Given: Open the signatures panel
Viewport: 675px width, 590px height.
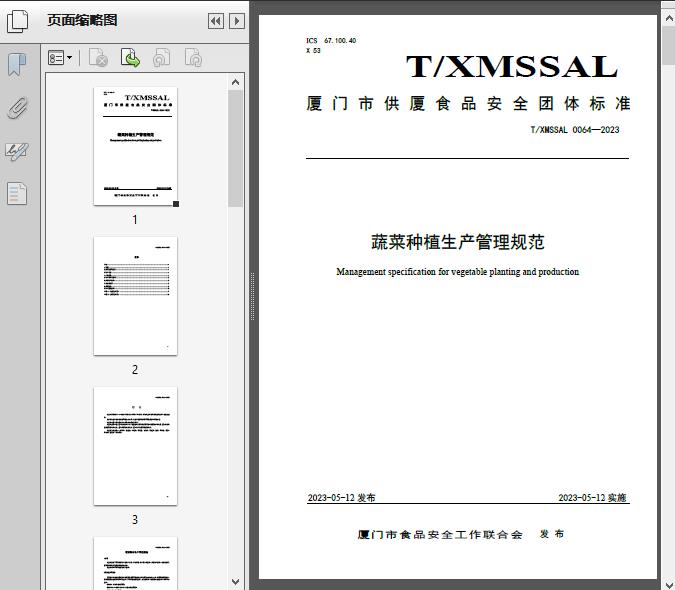Looking at the screenshot, I should (x=17, y=151).
